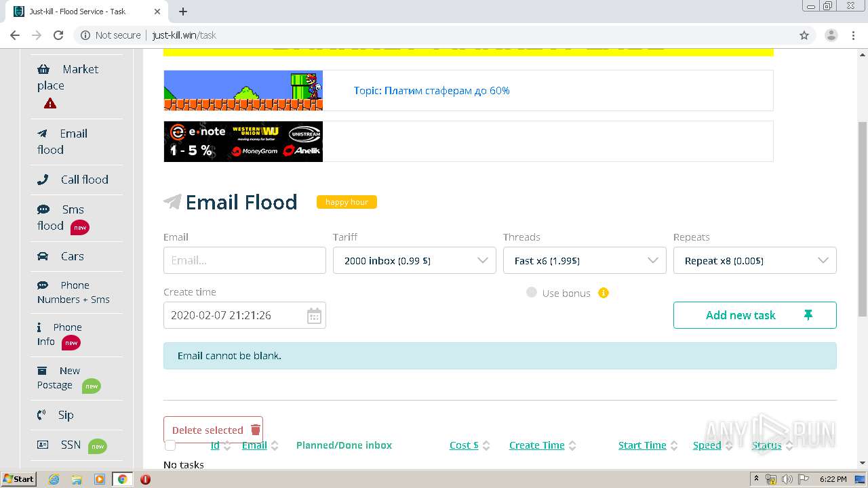Click the Phone Numbers chat icon
This screenshot has width=868, height=488.
[x=43, y=285]
